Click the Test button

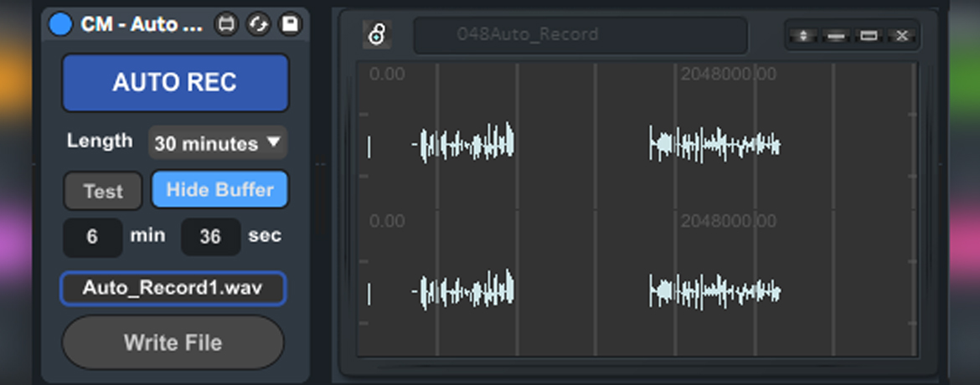tap(102, 191)
